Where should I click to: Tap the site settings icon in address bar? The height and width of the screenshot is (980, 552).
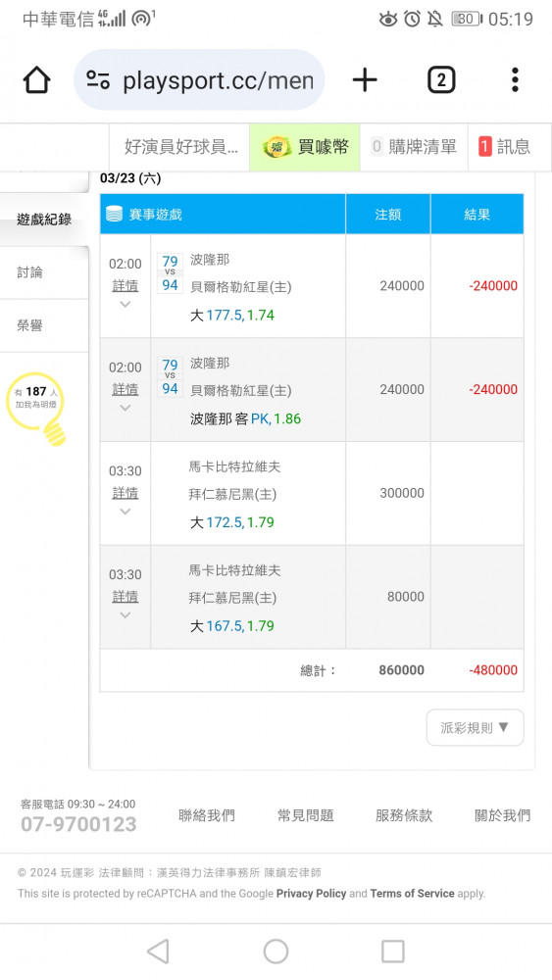click(x=98, y=80)
